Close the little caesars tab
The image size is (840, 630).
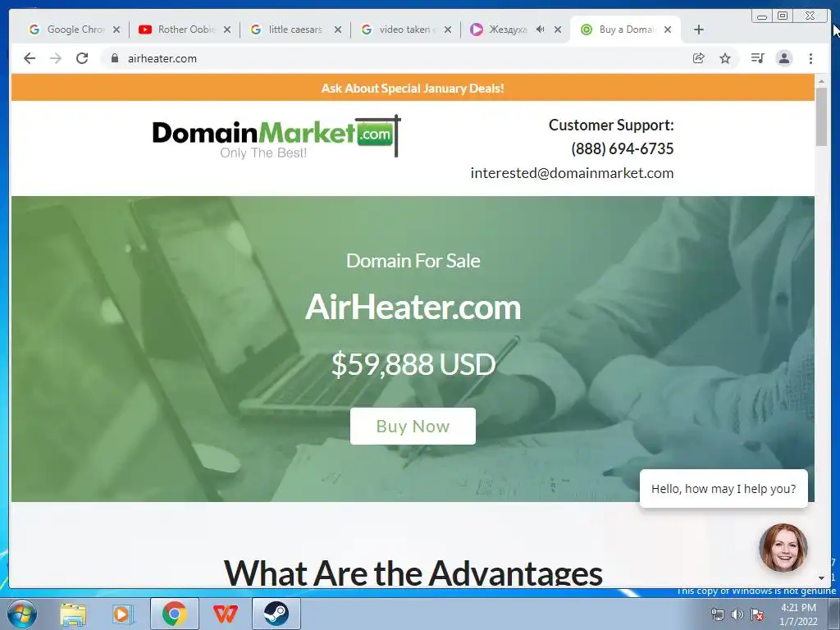pos(337,30)
